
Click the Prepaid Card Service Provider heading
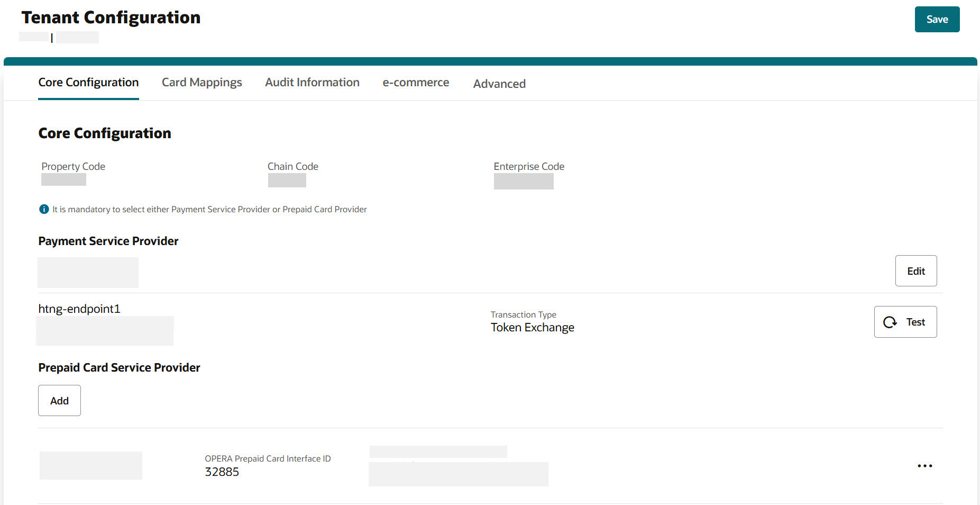119,367
